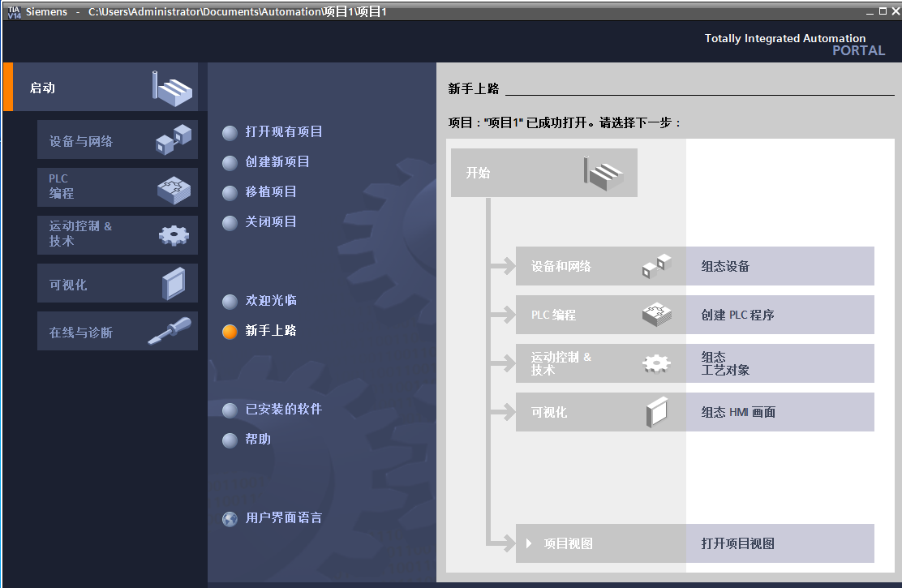Select the 打开现有项目 bullet
Image resolution: width=902 pixels, height=588 pixels.
point(230,133)
